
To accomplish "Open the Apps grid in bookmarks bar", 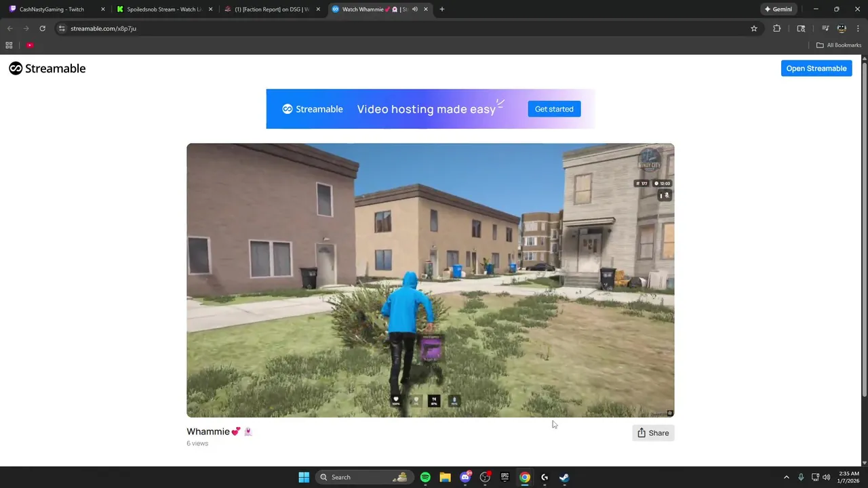I will (9, 45).
